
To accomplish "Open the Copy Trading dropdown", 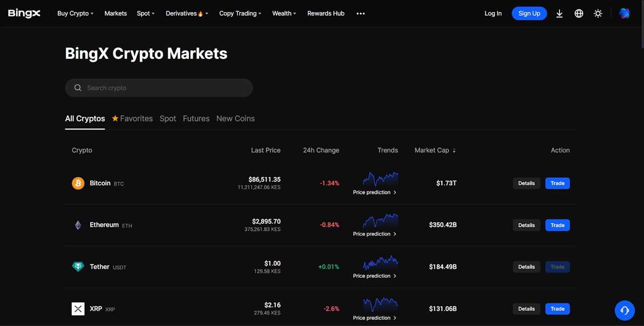I will (x=240, y=13).
